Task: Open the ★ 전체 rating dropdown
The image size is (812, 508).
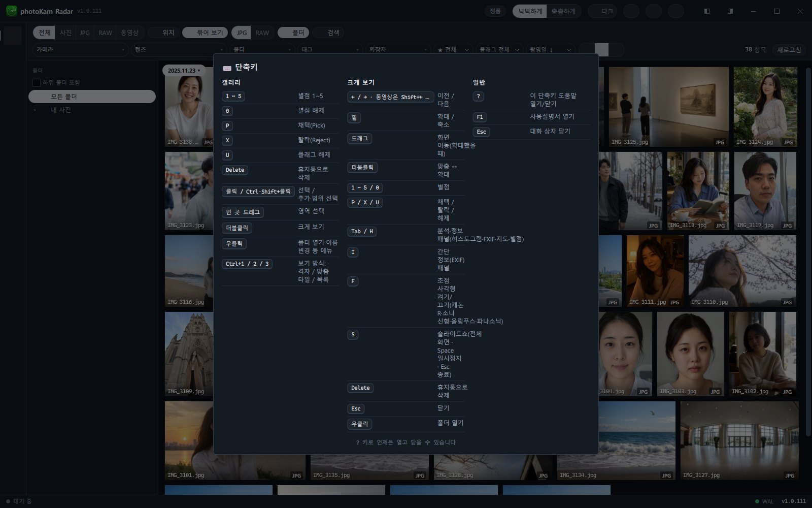Action: pos(452,50)
